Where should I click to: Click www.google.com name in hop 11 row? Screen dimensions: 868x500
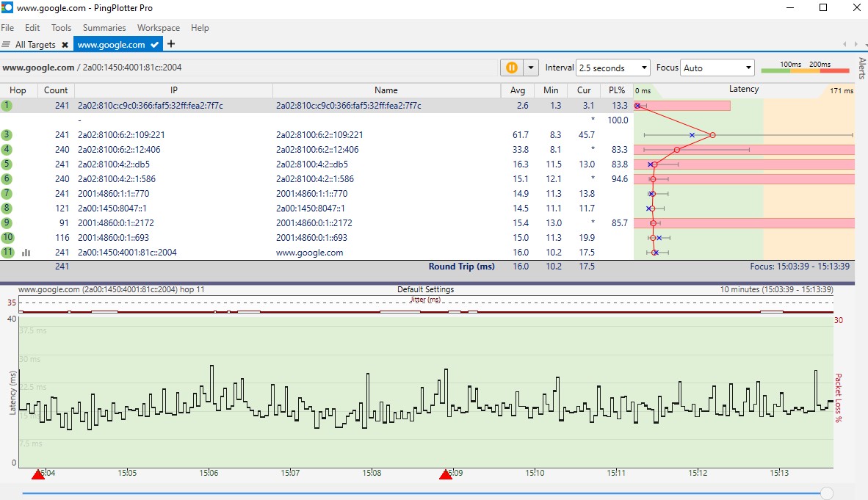[309, 253]
